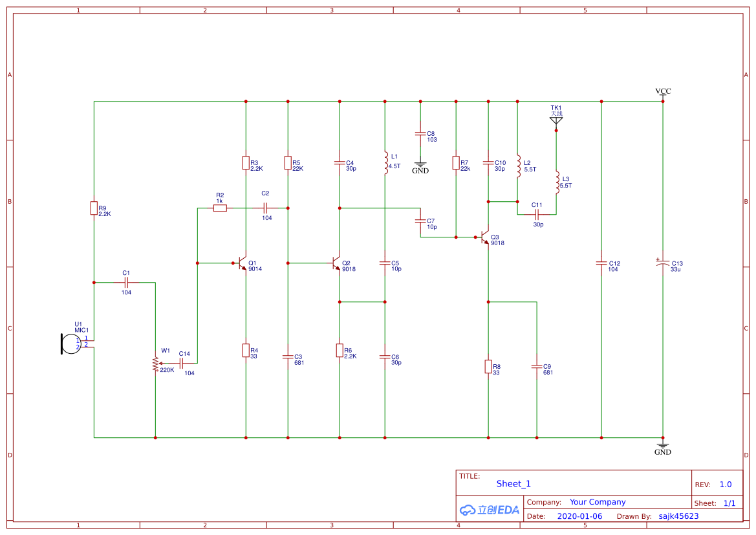
Task: Click the 'Sheet_1' title text
Action: [513, 484]
